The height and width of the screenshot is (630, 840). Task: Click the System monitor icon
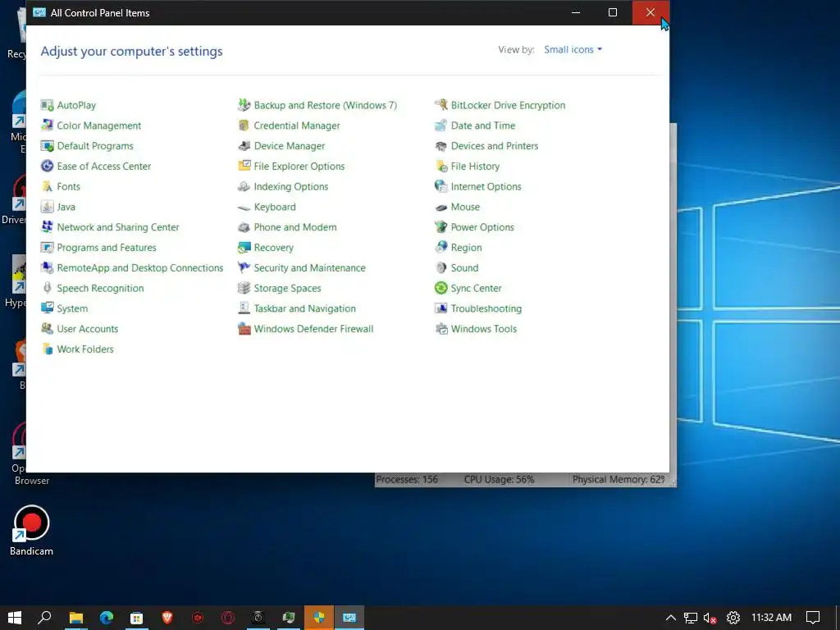[47, 308]
